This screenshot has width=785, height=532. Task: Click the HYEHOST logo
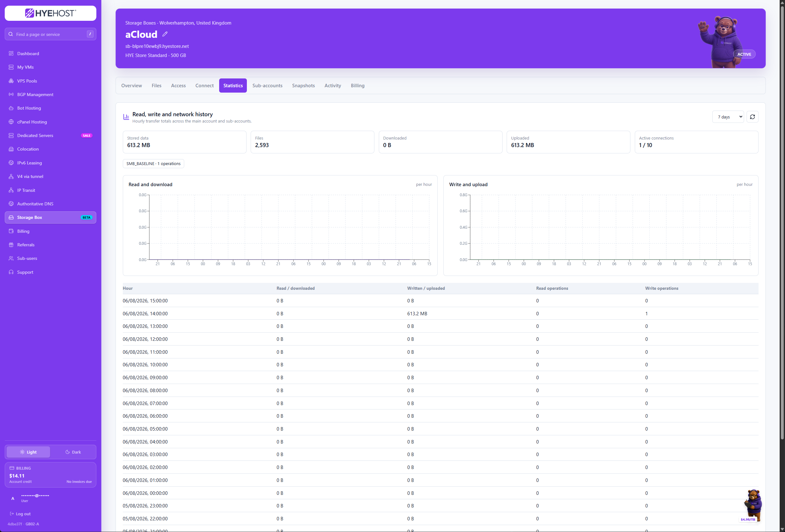click(x=50, y=13)
